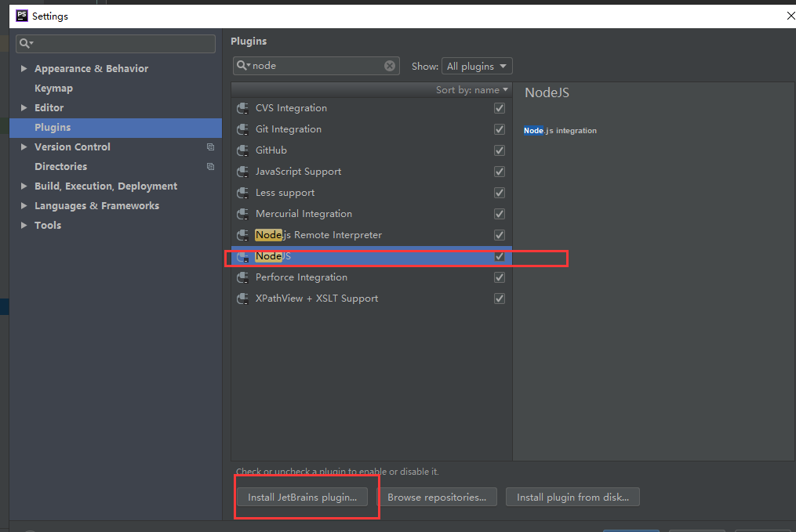Select Keymap in the settings tree
Image resolution: width=796 pixels, height=532 pixels.
click(x=53, y=89)
